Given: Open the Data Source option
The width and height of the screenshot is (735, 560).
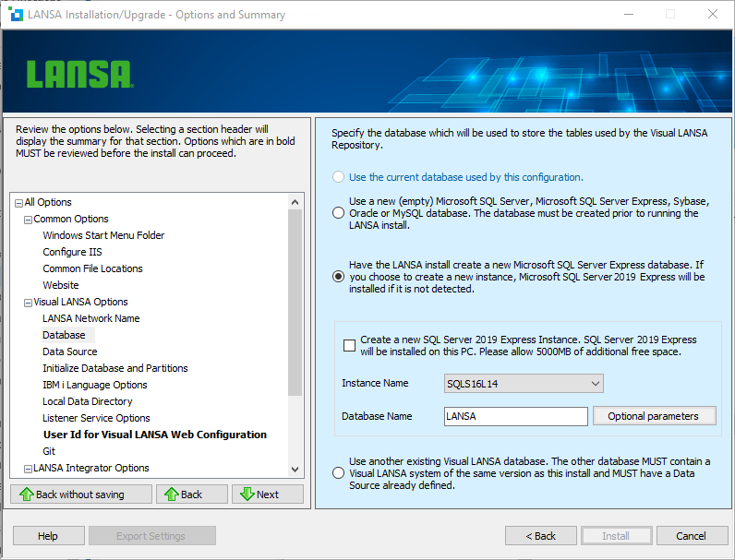Looking at the screenshot, I should (70, 351).
